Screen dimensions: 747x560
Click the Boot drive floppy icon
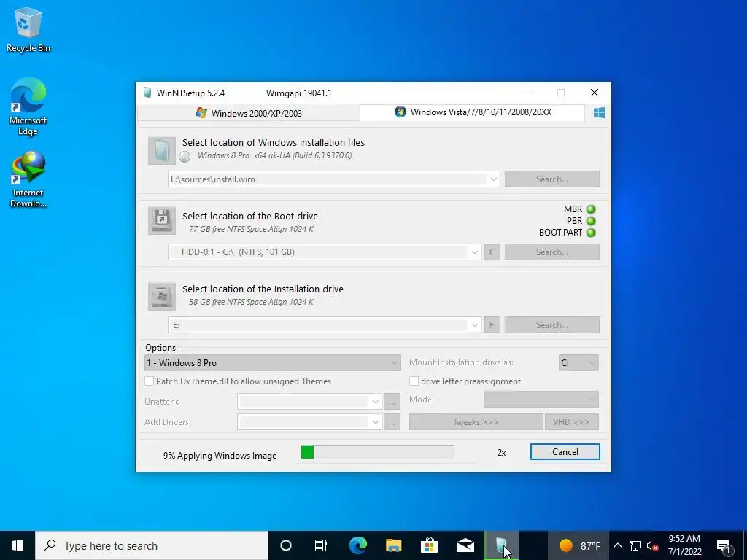point(161,220)
